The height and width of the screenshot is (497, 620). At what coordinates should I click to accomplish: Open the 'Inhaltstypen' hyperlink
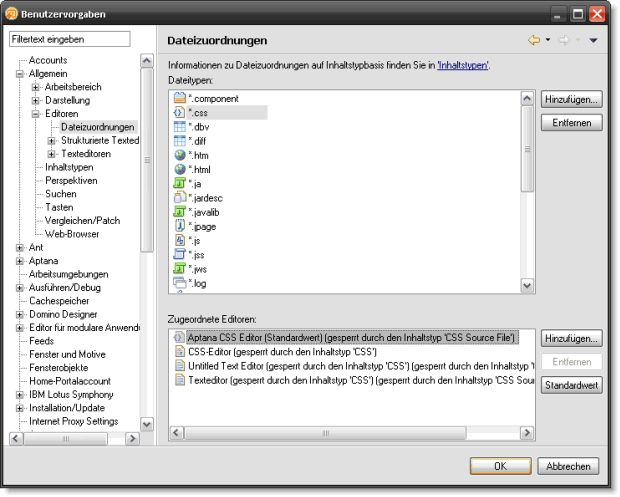463,65
